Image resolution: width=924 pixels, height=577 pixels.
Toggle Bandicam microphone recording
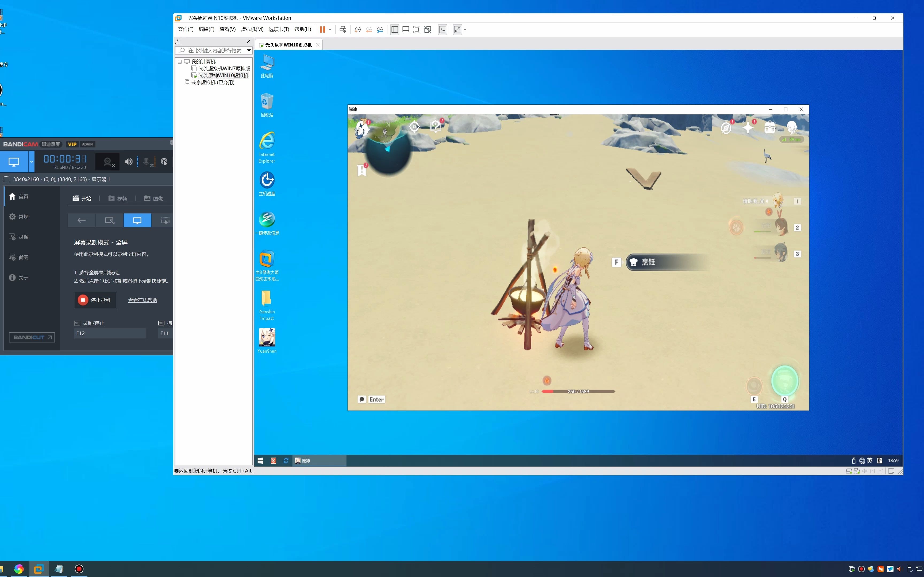pos(147,162)
